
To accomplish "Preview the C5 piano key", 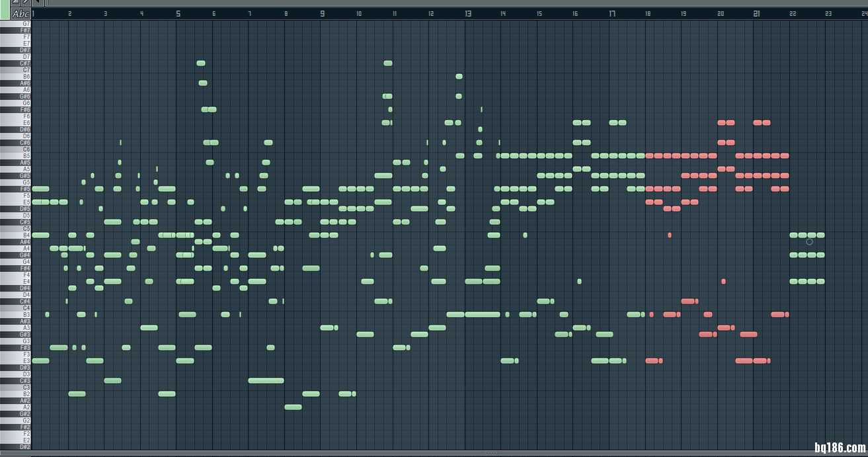I will pyautogui.click(x=16, y=228).
